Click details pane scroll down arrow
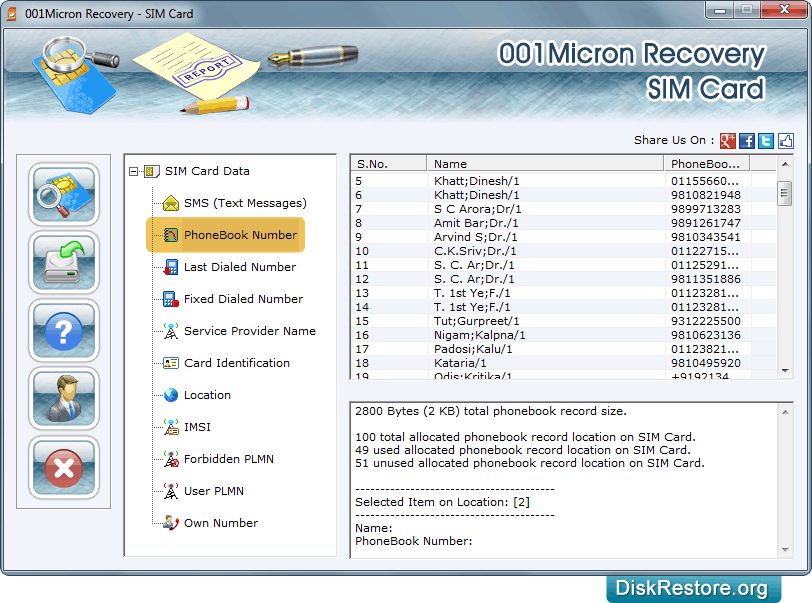812x603 pixels. coord(785,550)
